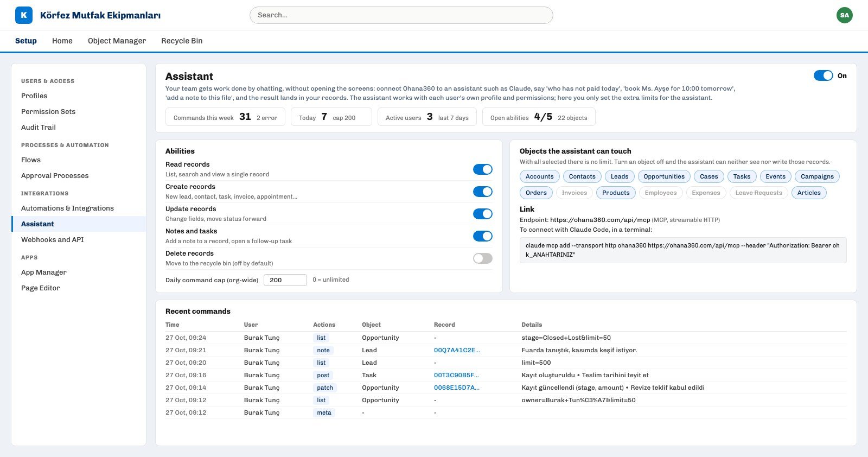The width and height of the screenshot is (868, 457).
Task: Click the Körfez Mutfak K logo icon
Action: pyautogui.click(x=24, y=15)
